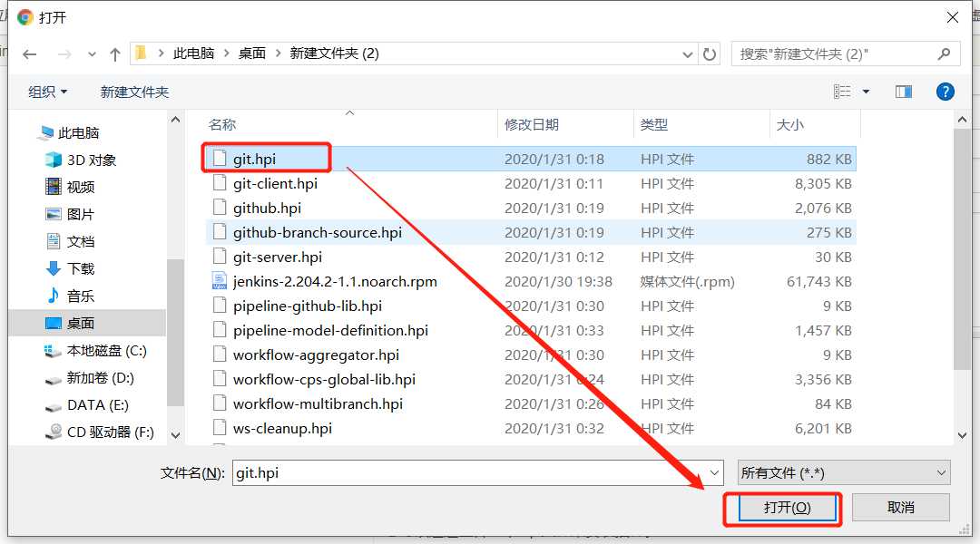Select the workflow-aggregator.hpi file
Viewport: 980px width, 544px height.
(x=316, y=355)
